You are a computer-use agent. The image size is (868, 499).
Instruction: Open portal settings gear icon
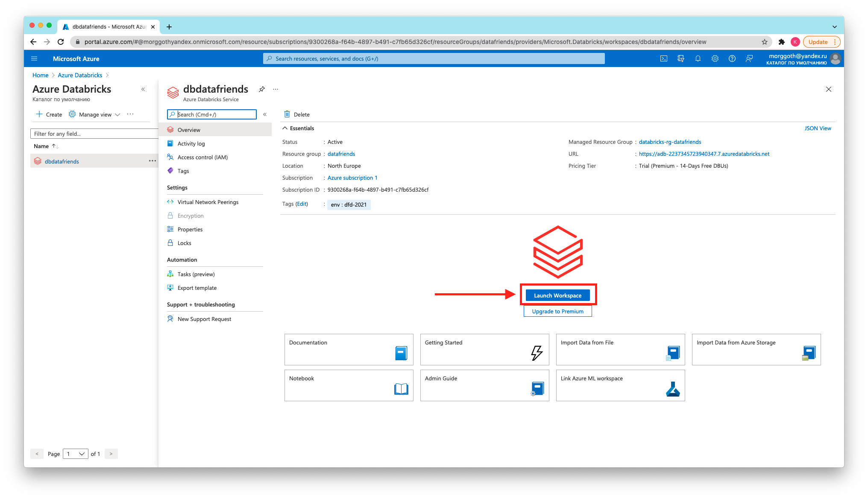pyautogui.click(x=715, y=58)
